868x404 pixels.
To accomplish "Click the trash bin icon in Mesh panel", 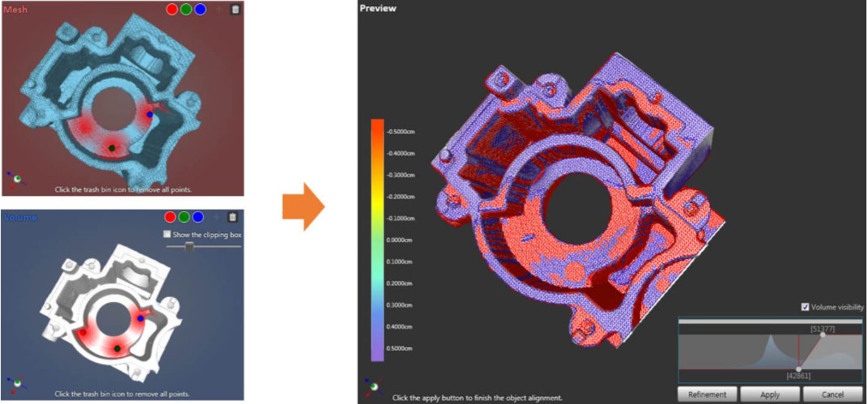I will coord(235,10).
